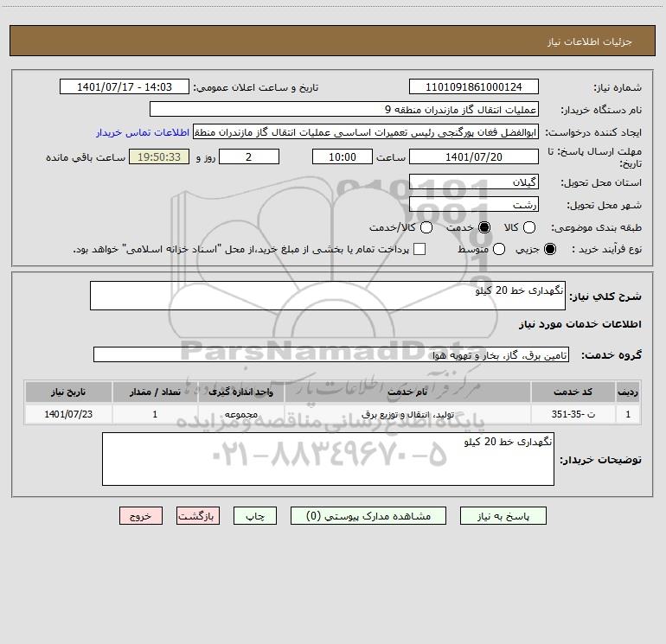Image resolution: width=666 pixels, height=644 pixels.
Task: Click service code cell ت -35-351
Action: click(x=573, y=414)
